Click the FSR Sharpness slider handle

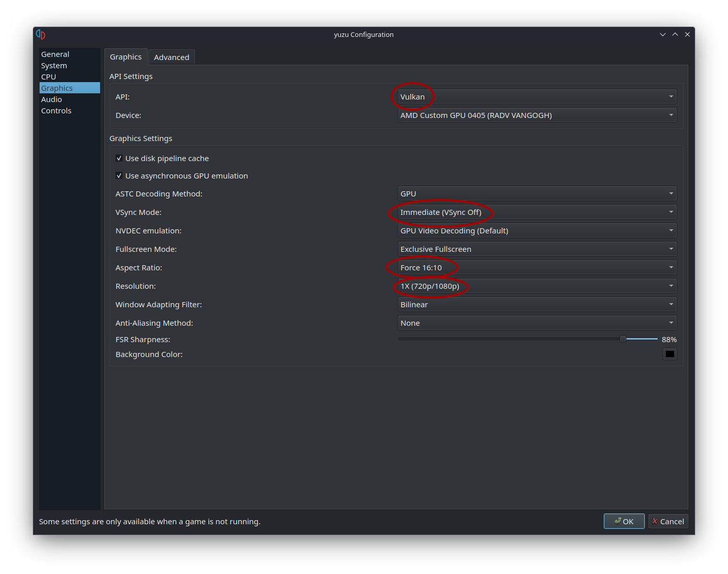623,339
